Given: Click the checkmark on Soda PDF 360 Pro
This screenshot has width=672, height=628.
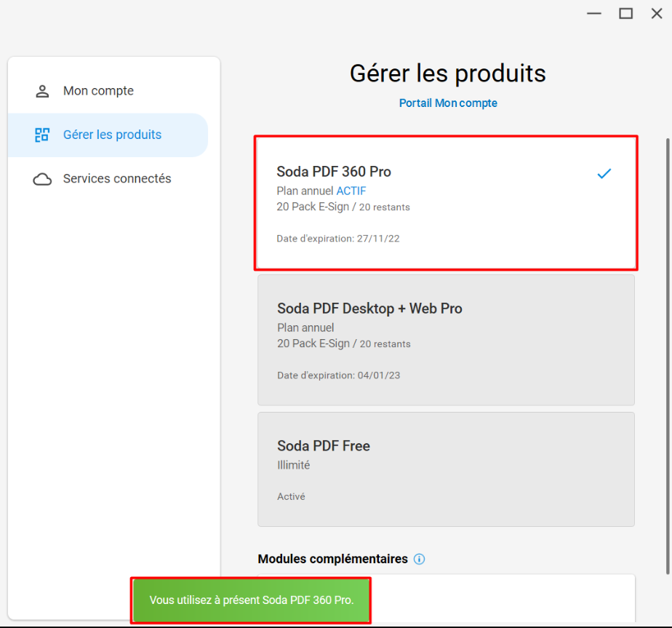Looking at the screenshot, I should (x=604, y=173).
